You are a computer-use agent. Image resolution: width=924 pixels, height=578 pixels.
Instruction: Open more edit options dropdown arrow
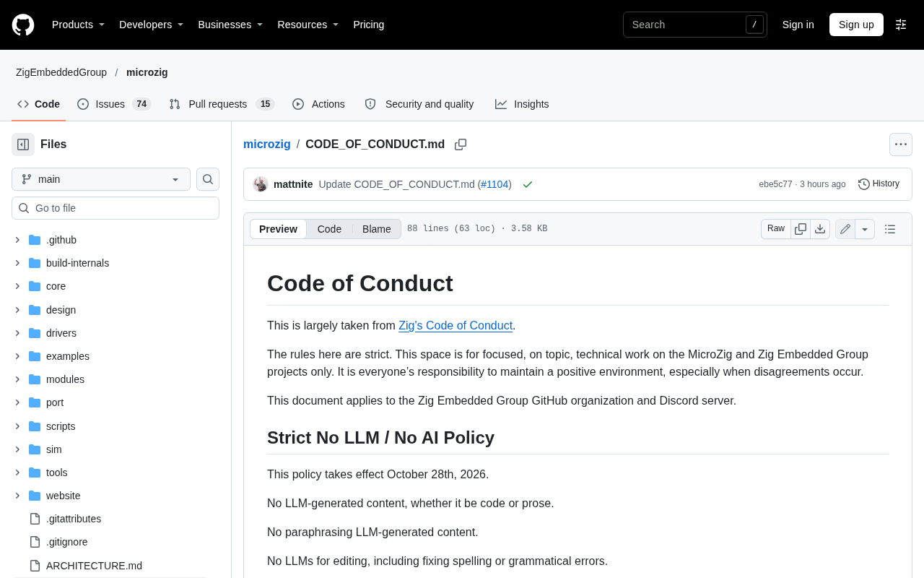click(865, 229)
